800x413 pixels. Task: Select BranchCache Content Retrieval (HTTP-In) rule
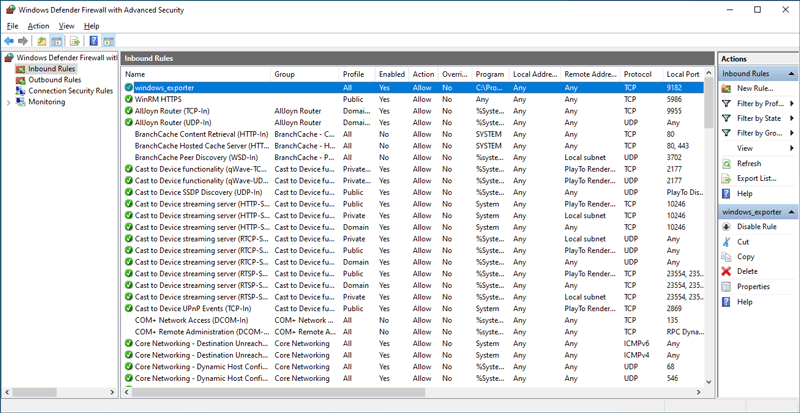click(413, 134)
